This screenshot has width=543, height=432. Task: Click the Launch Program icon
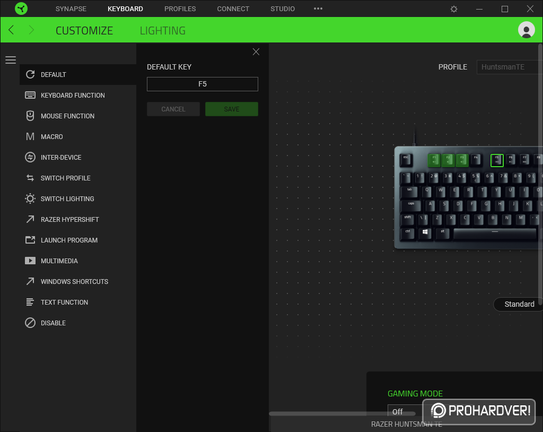pos(30,240)
